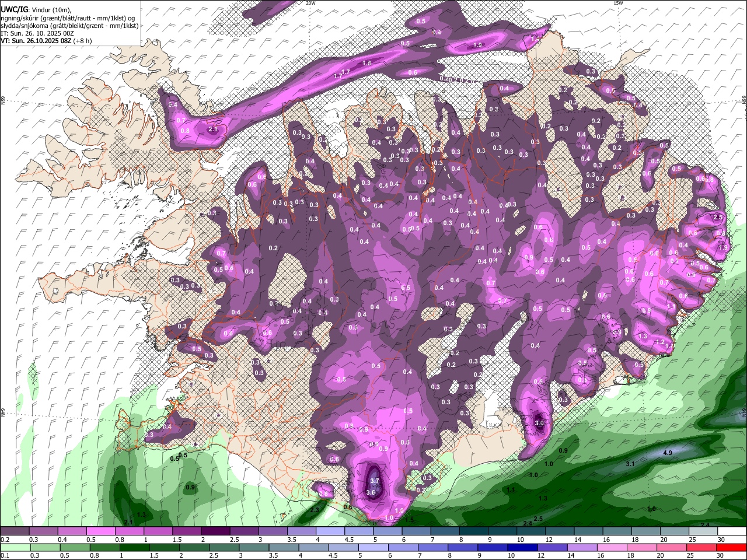The image size is (747, 560).
Task: Select the bright pink 0.5 swatch in the snow scale
Action: click(x=100, y=531)
